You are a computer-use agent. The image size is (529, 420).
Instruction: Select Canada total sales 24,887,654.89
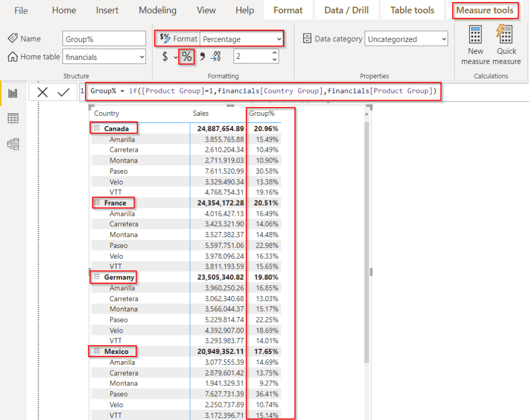(x=221, y=129)
